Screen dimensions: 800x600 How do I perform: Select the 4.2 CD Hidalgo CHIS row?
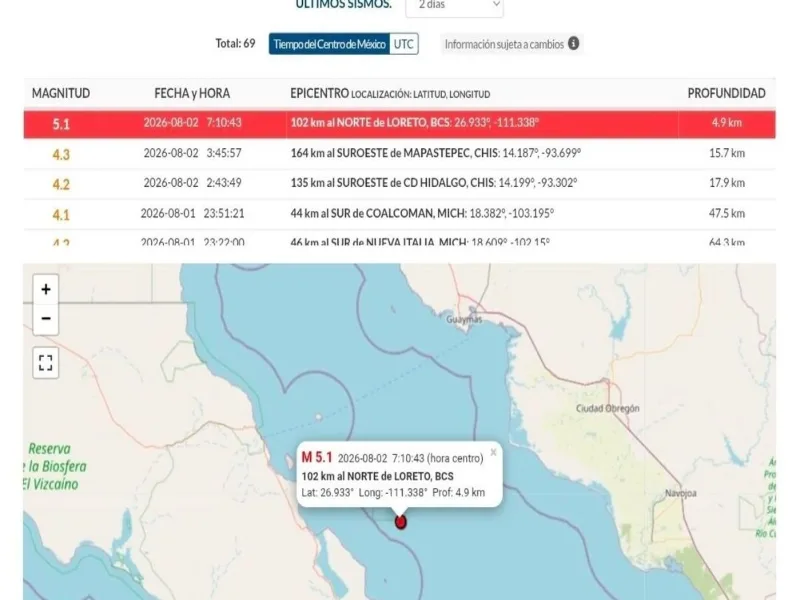[x=399, y=183]
